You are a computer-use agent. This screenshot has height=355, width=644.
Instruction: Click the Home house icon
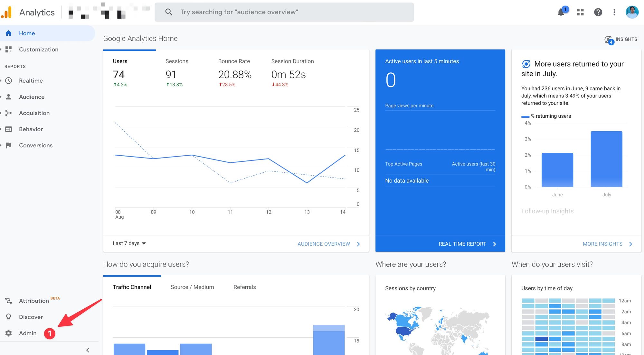click(x=9, y=33)
